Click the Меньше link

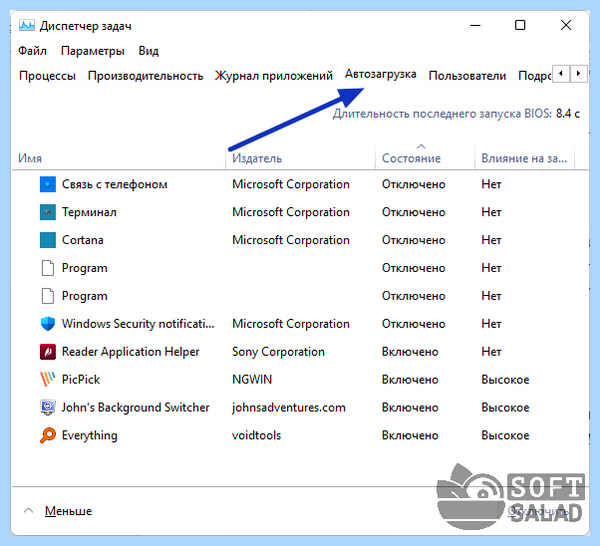point(68,511)
